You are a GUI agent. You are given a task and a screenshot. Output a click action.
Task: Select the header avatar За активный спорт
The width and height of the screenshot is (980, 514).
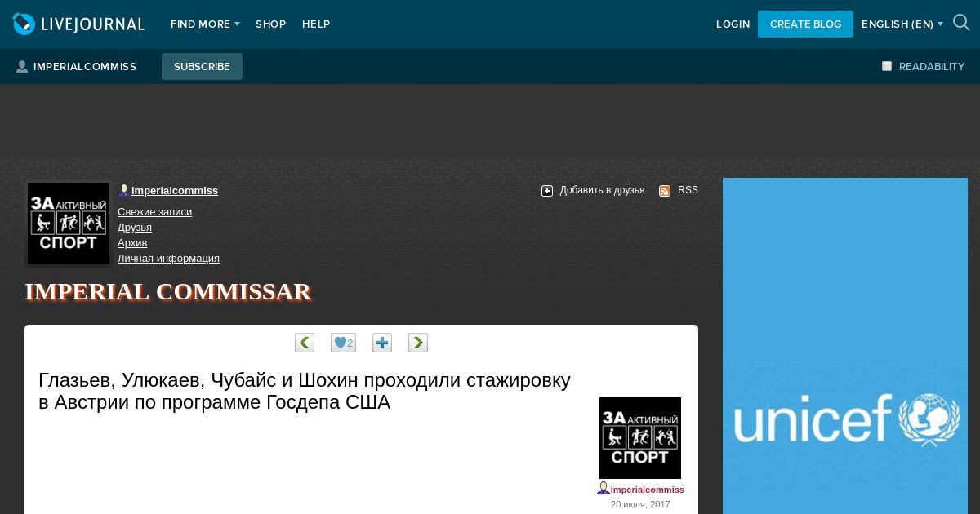pos(69,224)
